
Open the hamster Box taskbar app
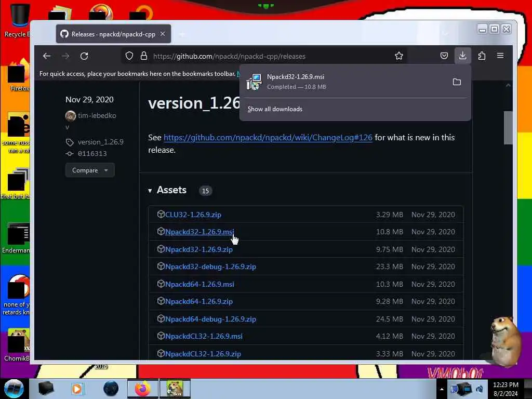(x=175, y=389)
